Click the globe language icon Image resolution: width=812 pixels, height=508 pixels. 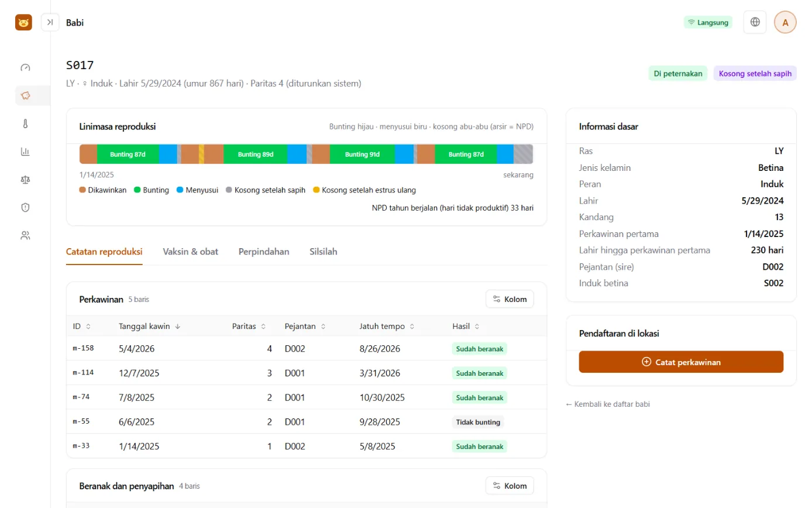755,22
